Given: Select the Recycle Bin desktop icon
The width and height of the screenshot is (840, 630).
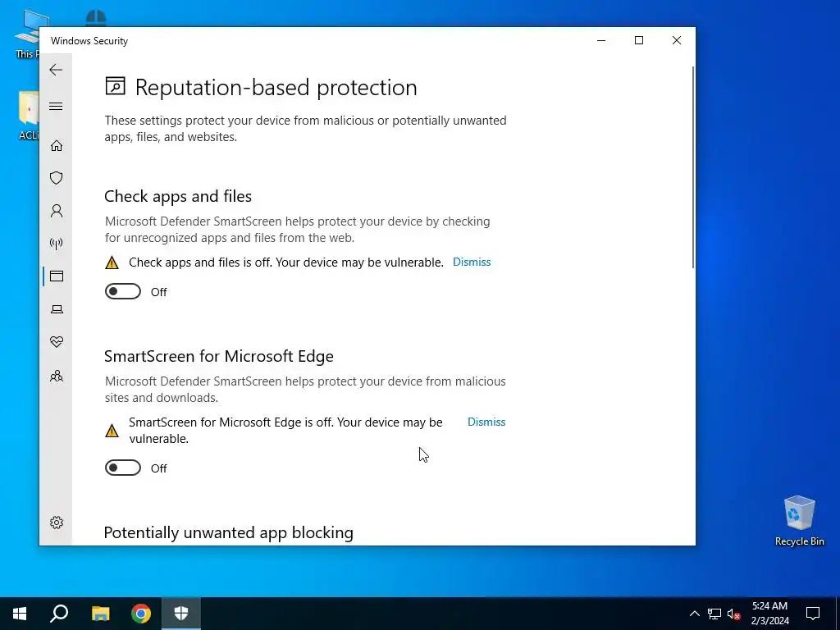Looking at the screenshot, I should [x=799, y=521].
